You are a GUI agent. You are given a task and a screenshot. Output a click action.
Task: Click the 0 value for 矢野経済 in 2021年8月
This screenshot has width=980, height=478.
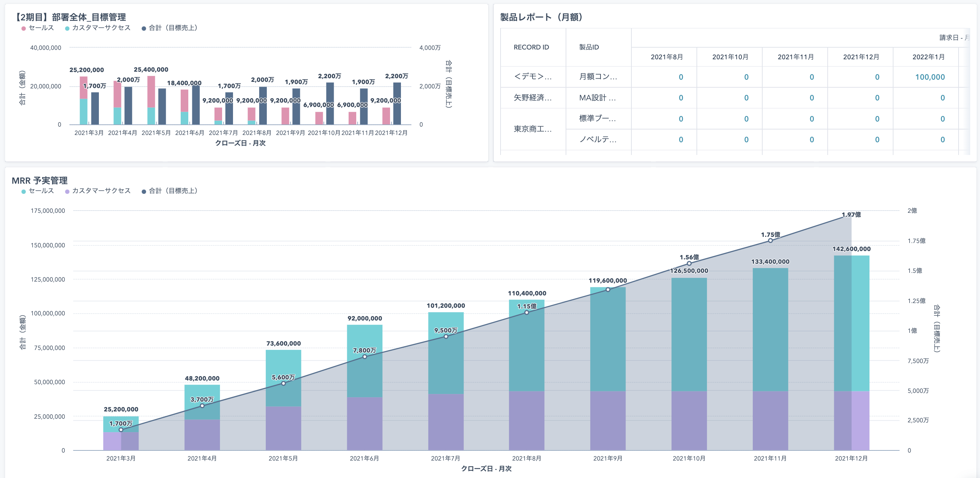point(681,98)
